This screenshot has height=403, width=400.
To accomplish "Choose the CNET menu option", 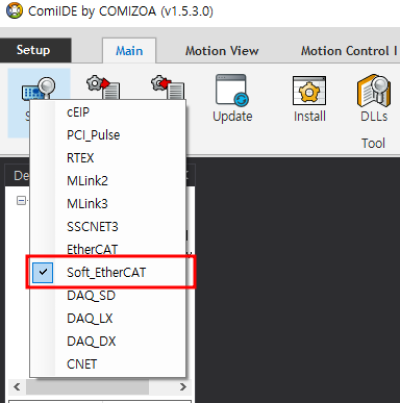I will 108,364.
